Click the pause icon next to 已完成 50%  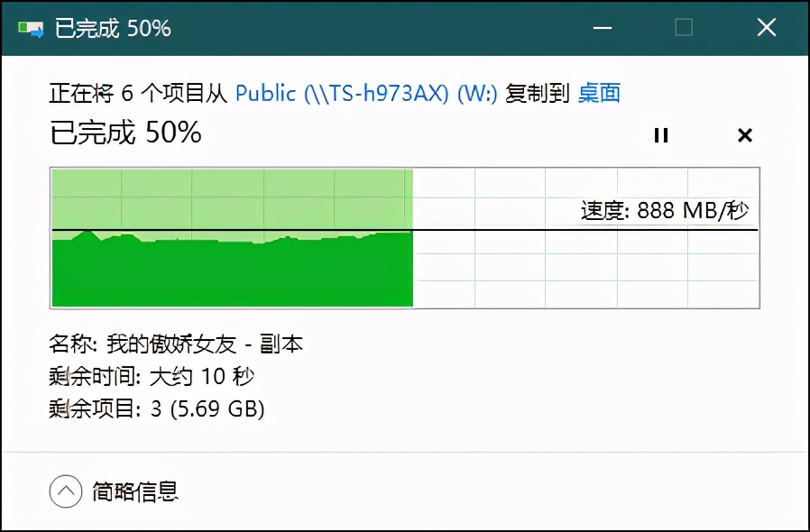(x=661, y=135)
